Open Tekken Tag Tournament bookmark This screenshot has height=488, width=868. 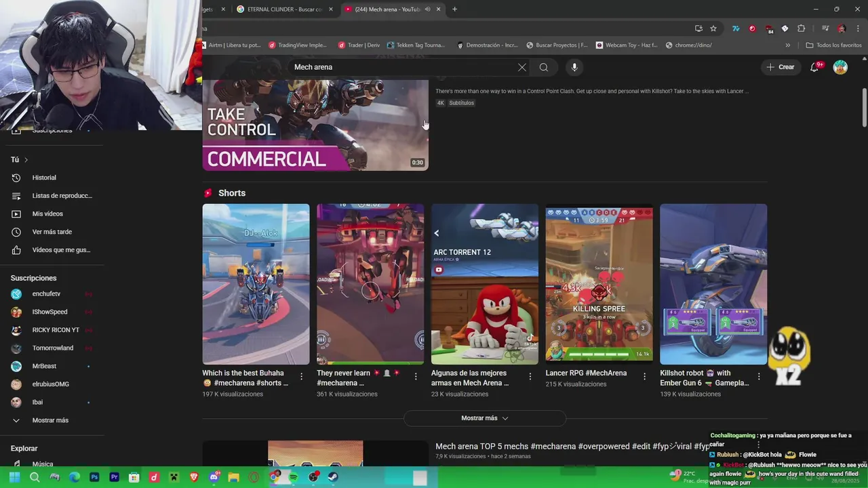416,45
